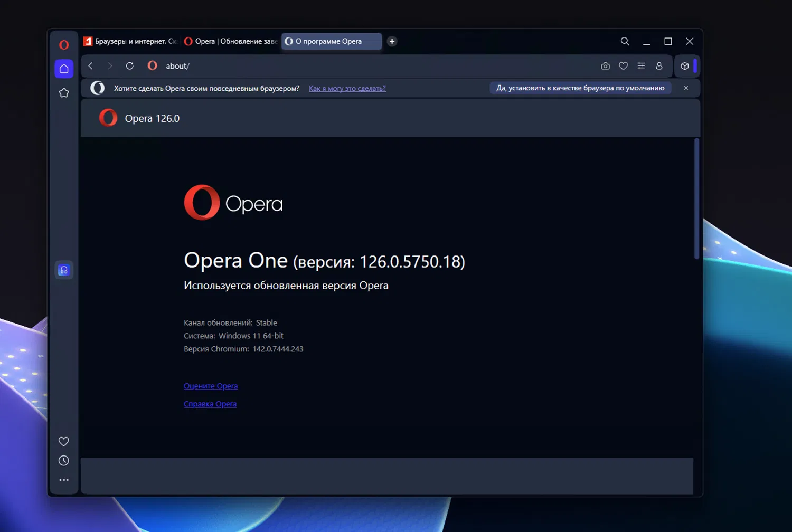This screenshot has width=792, height=532.
Task: Reload the current page
Action: click(x=129, y=66)
